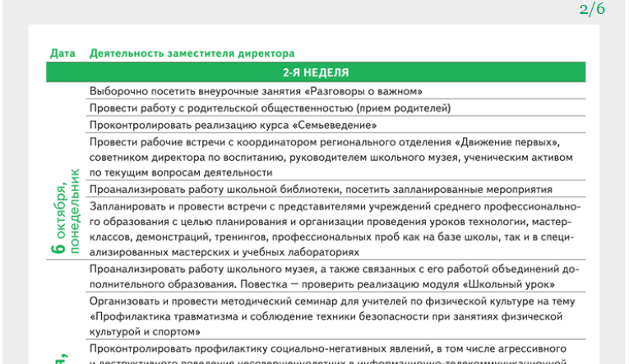629x364 pixels.
Task: Click the 2/6 page counter
Action: (x=591, y=10)
